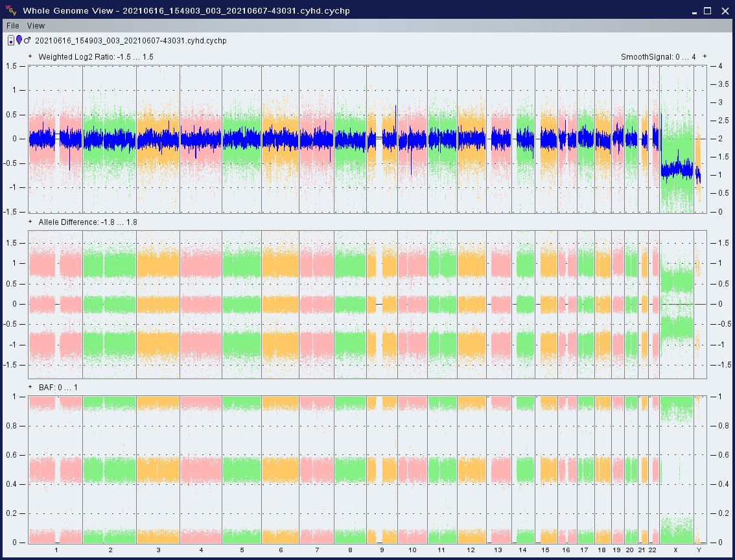This screenshot has height=560, width=735.
Task: Click the male gender symbol icon
Action: pos(27,40)
